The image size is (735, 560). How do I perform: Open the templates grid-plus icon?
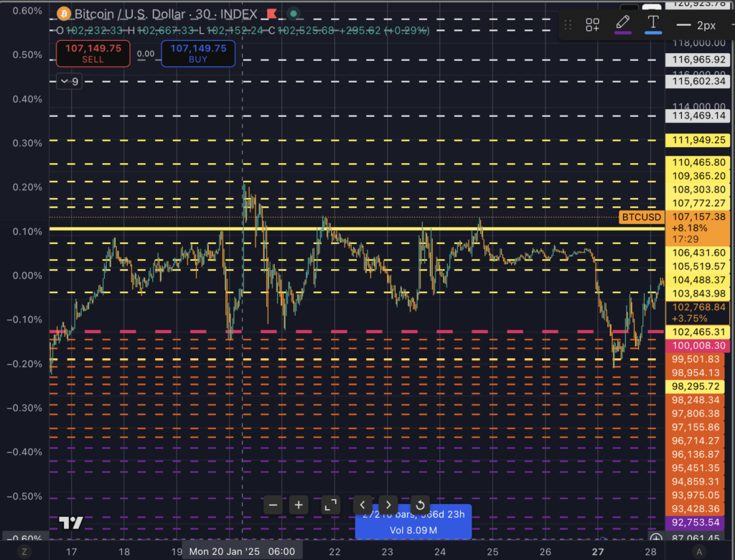(x=592, y=25)
